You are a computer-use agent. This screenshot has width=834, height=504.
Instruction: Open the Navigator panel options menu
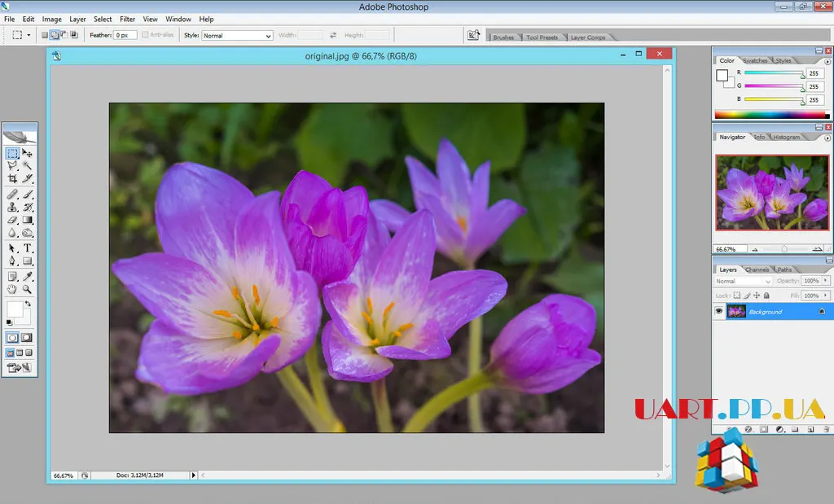(x=827, y=138)
